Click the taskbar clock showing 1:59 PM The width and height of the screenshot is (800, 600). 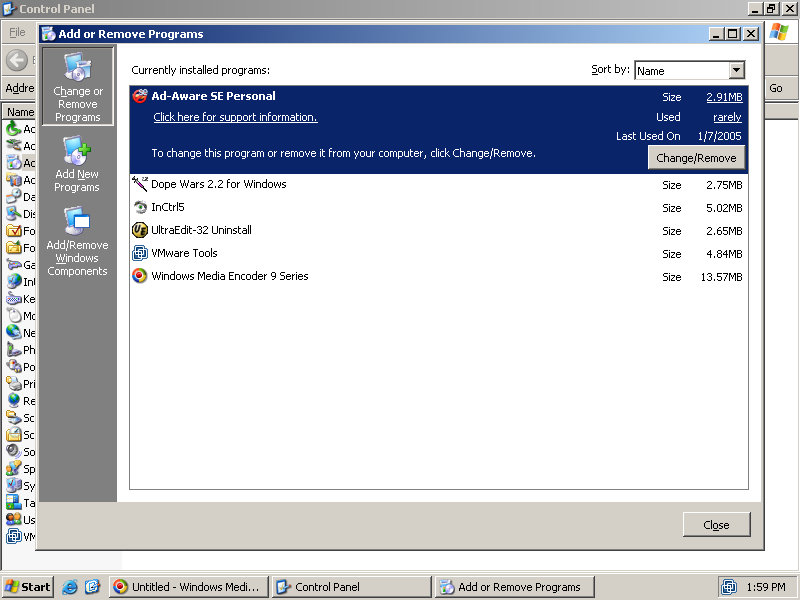(765, 587)
